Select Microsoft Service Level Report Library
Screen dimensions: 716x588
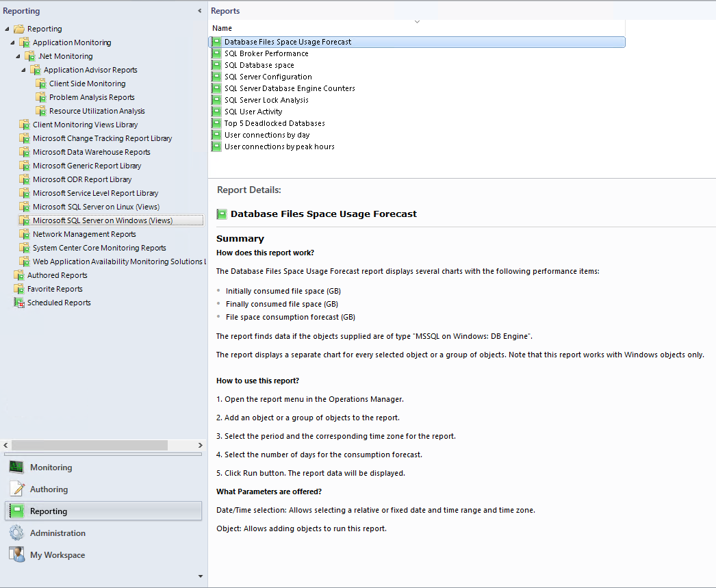[95, 193]
